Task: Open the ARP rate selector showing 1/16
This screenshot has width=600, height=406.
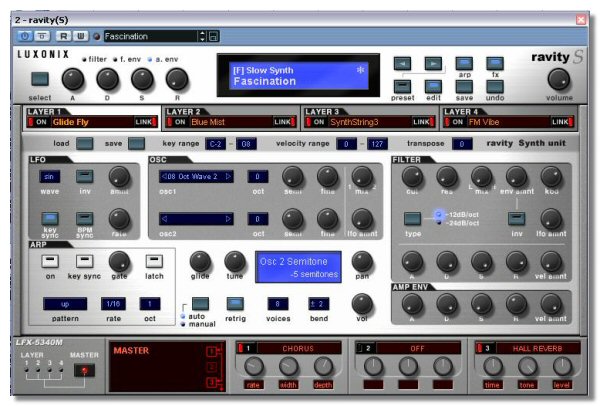Action: point(113,304)
